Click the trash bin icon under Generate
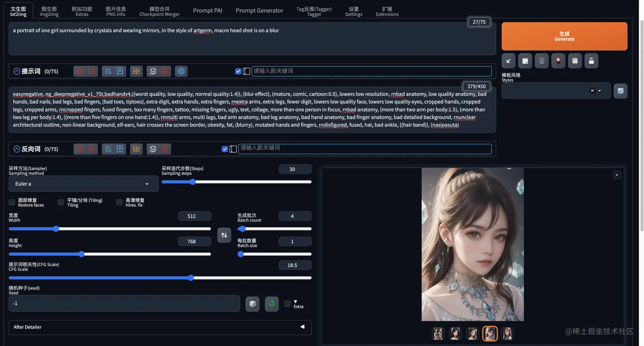644x346 pixels. (542, 61)
